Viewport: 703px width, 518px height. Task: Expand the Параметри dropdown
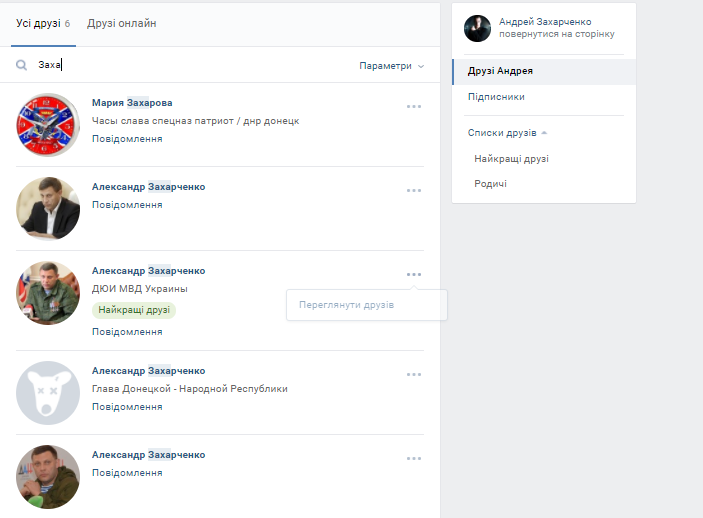point(391,66)
